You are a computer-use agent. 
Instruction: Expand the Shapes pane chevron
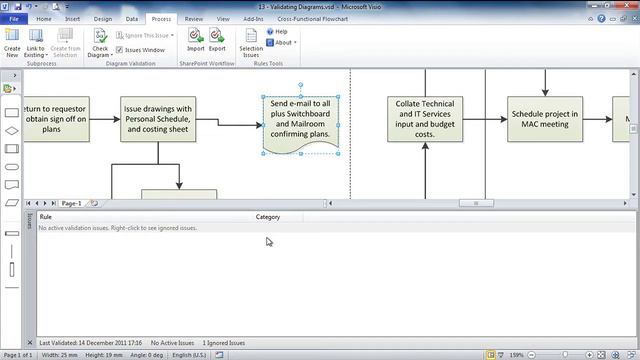tap(15, 76)
